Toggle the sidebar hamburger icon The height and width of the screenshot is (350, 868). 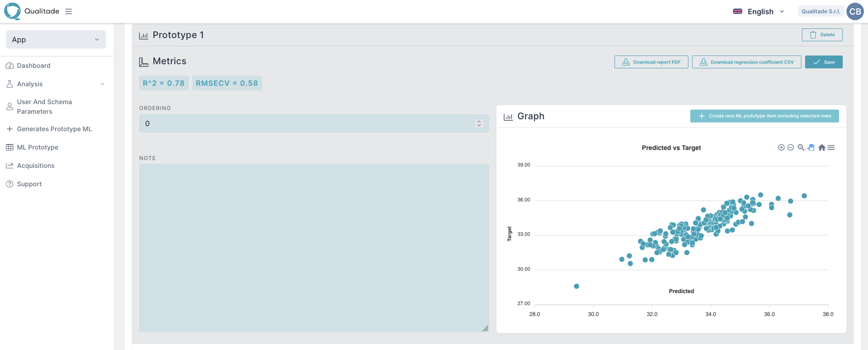coord(68,11)
